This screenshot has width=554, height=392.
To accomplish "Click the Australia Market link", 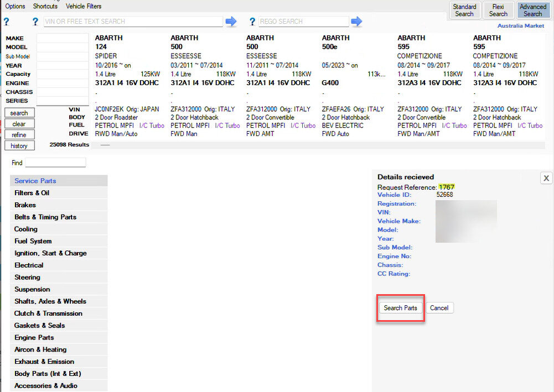I will click(x=520, y=26).
